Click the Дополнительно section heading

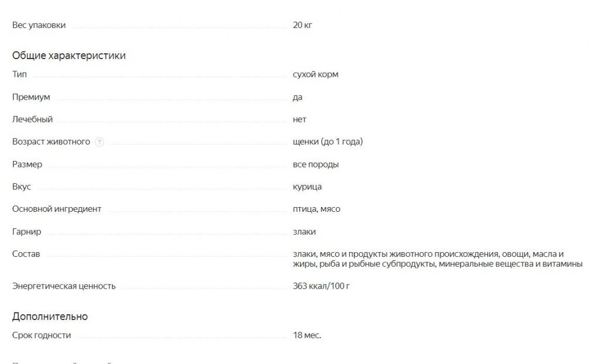(x=50, y=317)
